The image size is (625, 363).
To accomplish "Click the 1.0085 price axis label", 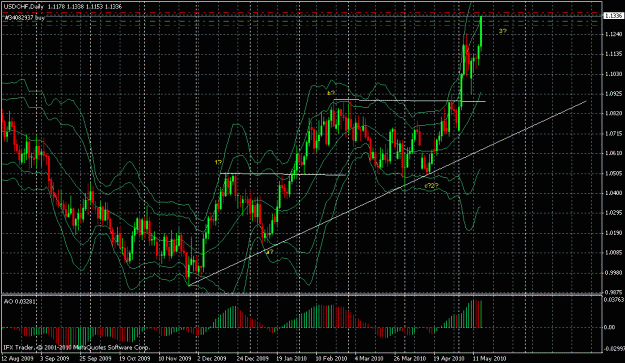I will 613,253.
